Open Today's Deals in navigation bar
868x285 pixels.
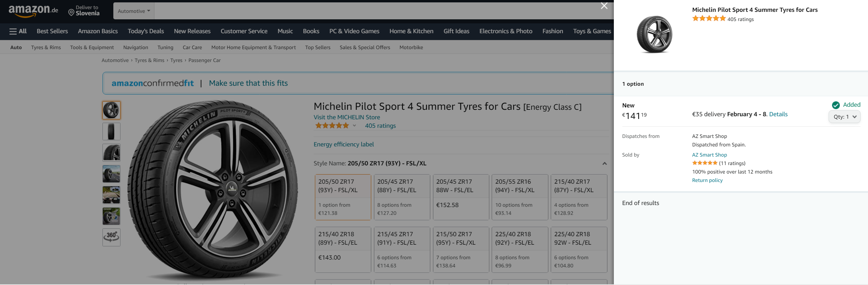146,31
